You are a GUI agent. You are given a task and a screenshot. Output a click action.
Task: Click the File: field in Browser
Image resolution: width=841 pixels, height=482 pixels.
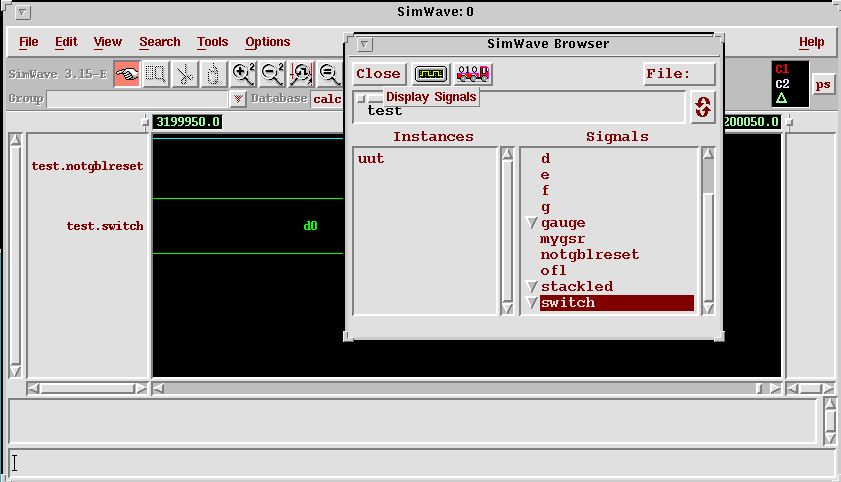click(679, 74)
